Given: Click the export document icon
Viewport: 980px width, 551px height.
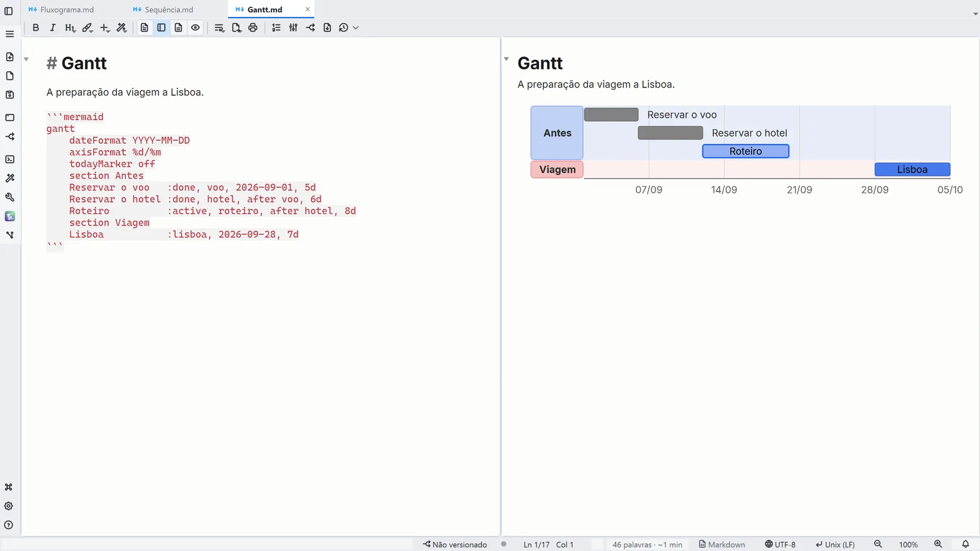Looking at the screenshot, I should 236,28.
